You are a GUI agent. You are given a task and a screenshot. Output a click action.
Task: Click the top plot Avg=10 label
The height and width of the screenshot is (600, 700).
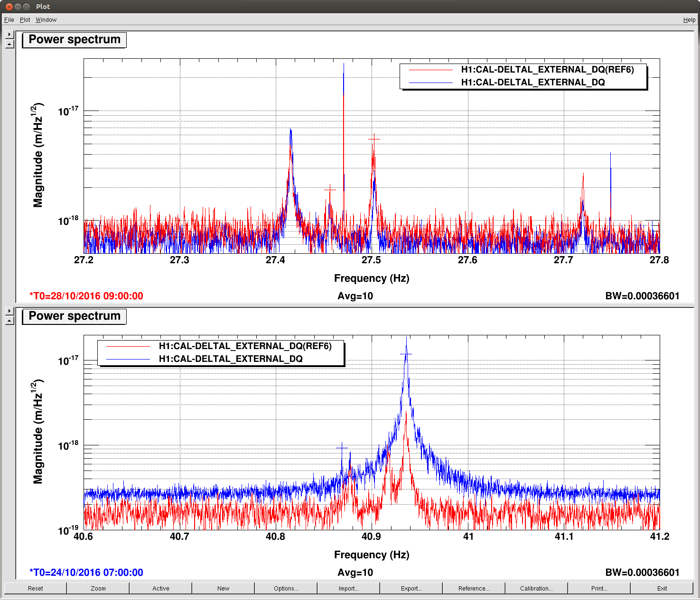click(355, 296)
